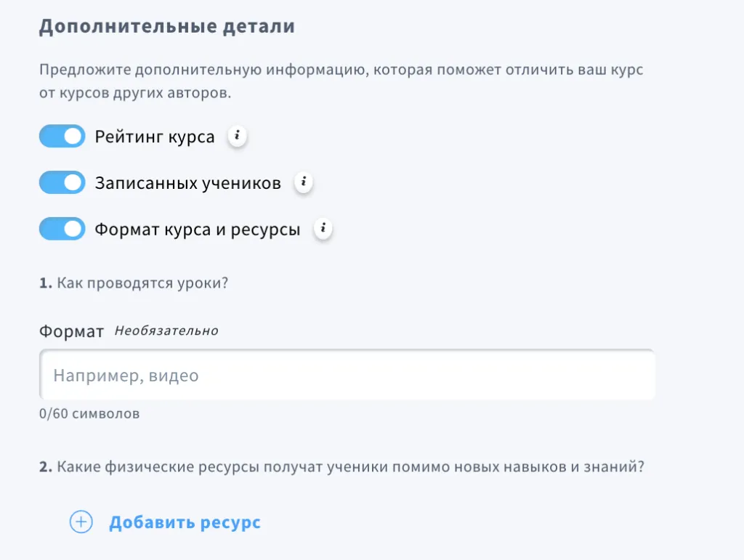
Task: Click the Формат курса и ресурсы label
Action: coord(198,230)
